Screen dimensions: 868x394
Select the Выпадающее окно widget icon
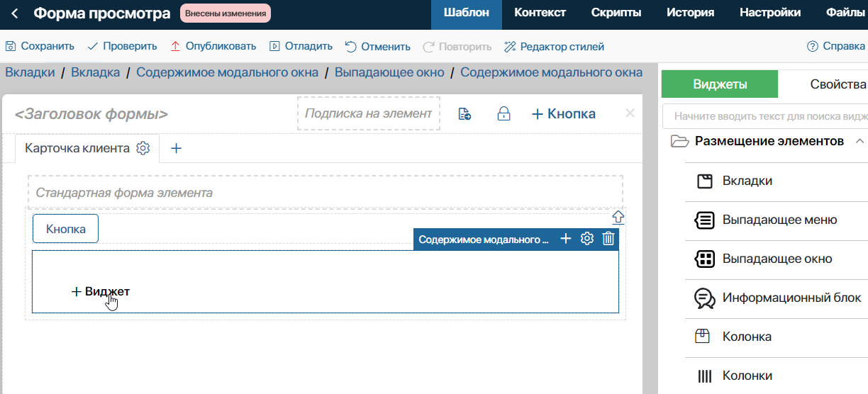[704, 259]
